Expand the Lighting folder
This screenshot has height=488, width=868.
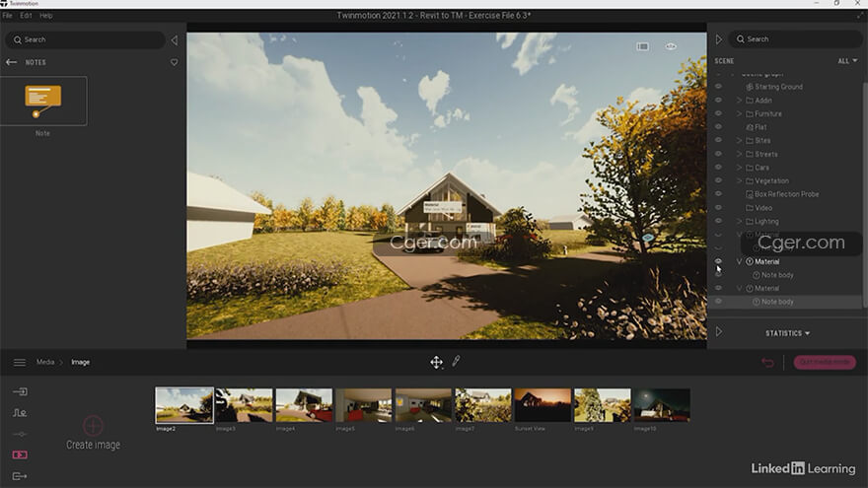pos(739,221)
